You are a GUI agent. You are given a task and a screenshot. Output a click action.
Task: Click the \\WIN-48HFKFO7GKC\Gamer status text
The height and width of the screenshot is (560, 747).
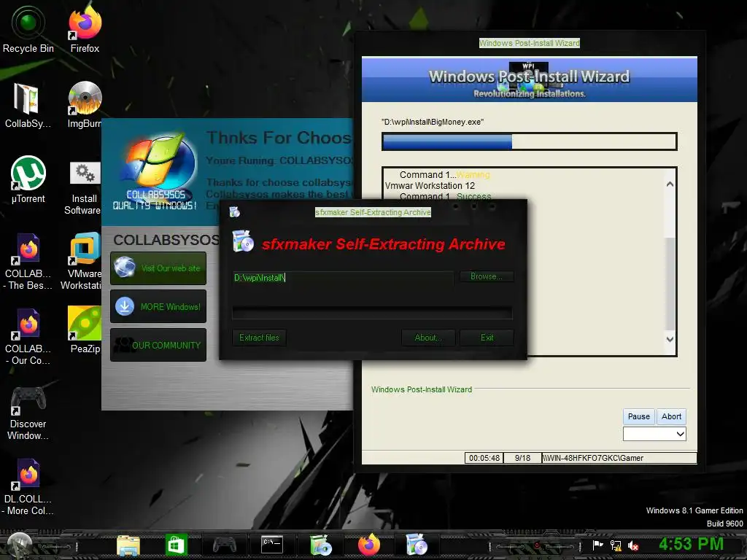coord(593,458)
